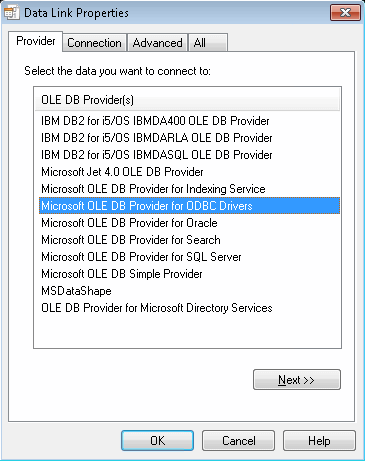This screenshot has width=365, height=461.
Task: Click the Cancel button
Action: pyautogui.click(x=238, y=441)
